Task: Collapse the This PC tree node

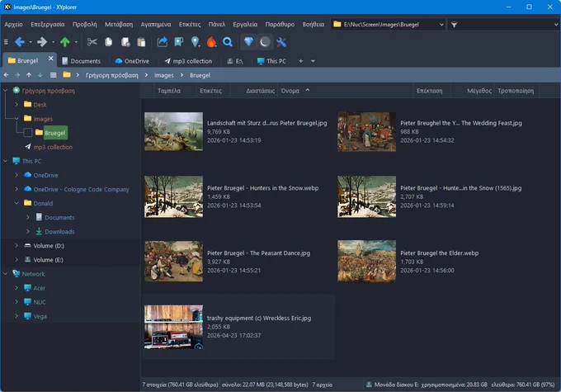Action: point(6,161)
